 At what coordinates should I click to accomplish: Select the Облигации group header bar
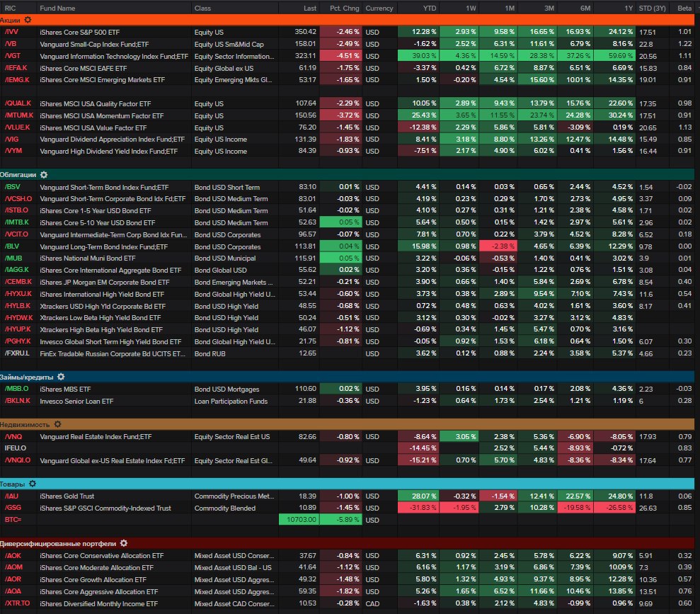(x=348, y=175)
